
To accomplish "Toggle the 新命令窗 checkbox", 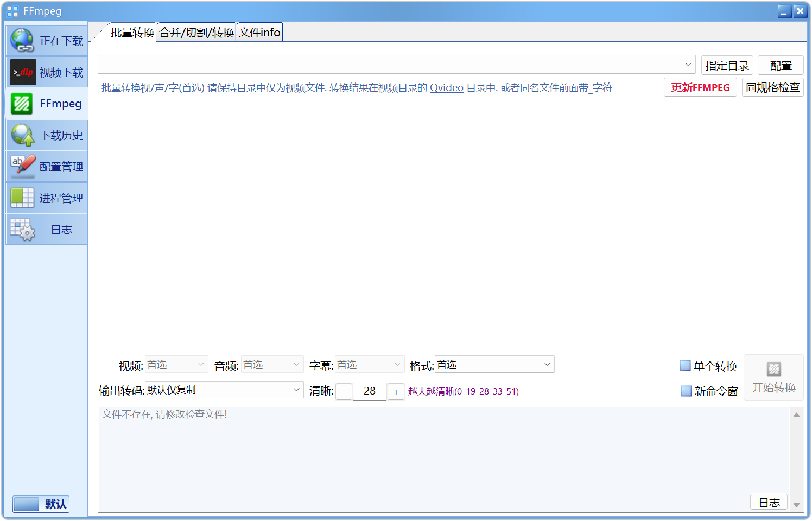I will coord(686,391).
